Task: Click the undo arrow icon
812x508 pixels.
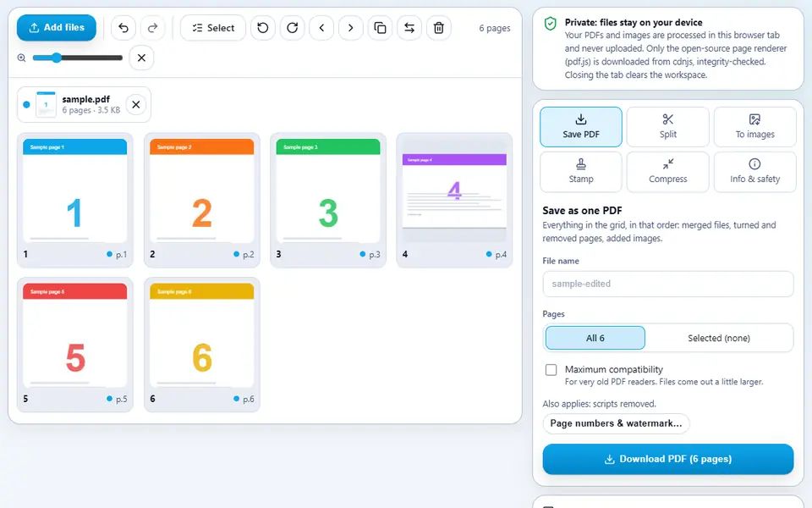Action: pyautogui.click(x=123, y=27)
